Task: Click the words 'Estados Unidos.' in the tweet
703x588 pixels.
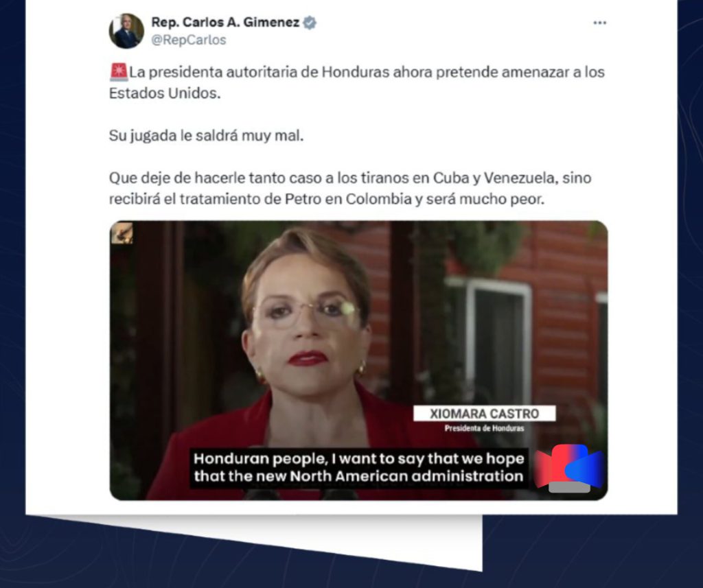Action: (x=165, y=93)
